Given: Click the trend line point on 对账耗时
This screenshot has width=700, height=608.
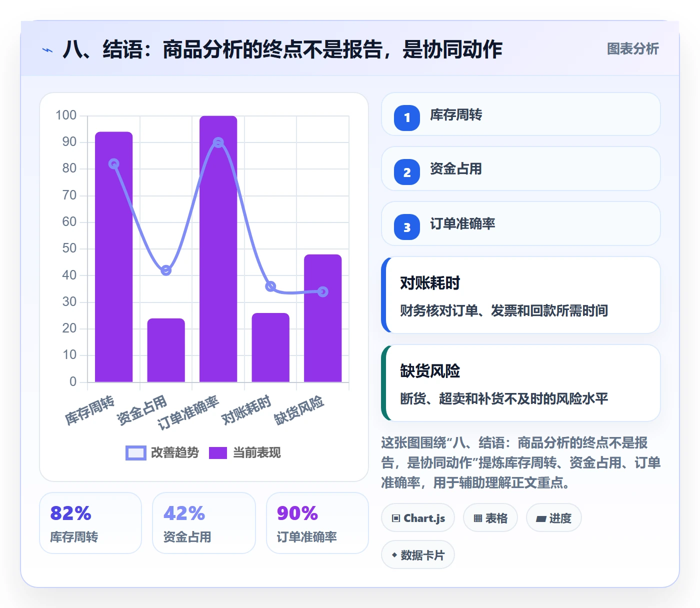Looking at the screenshot, I should point(270,286).
